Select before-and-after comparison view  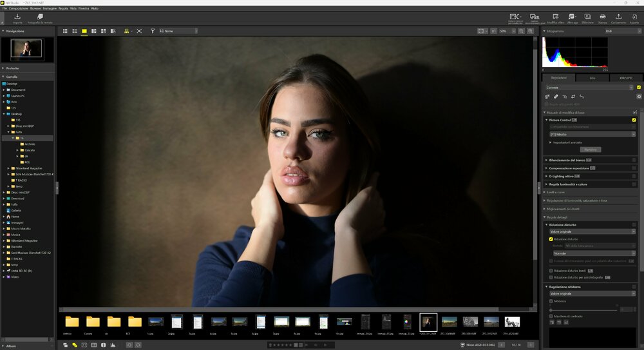113,31
